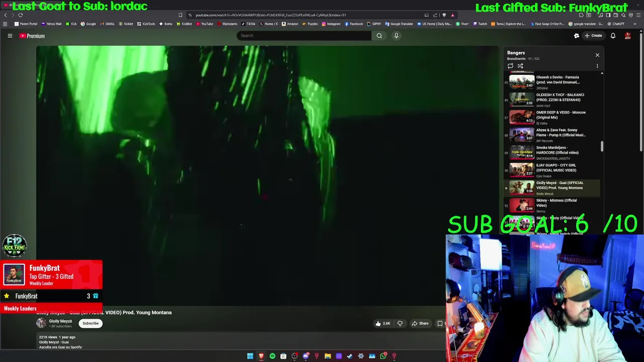The width and height of the screenshot is (644, 362).
Task: Open Parent Portal bookmark
Action: pyautogui.click(x=26, y=24)
